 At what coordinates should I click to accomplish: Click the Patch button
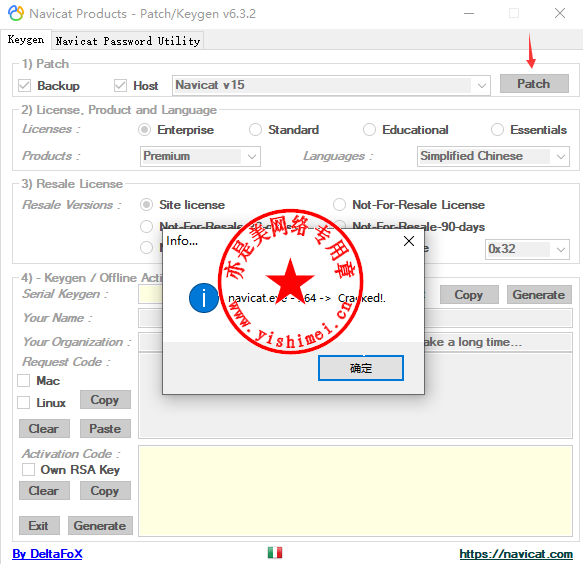(x=534, y=84)
